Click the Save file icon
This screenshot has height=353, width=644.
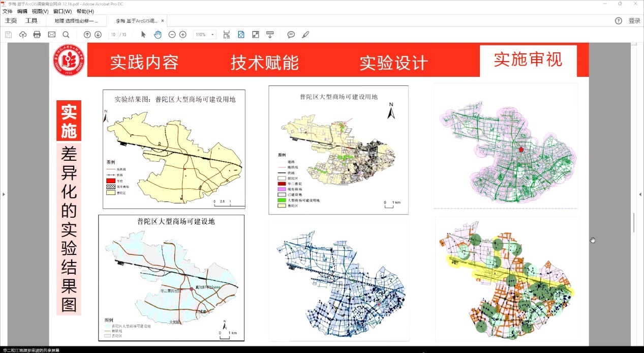(9, 35)
